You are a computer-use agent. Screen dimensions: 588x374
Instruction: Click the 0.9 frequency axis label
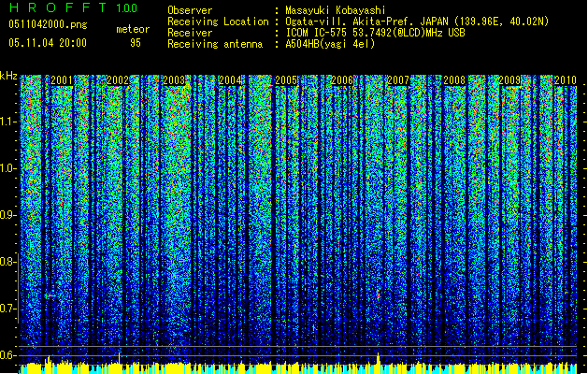pyautogui.click(x=7, y=215)
